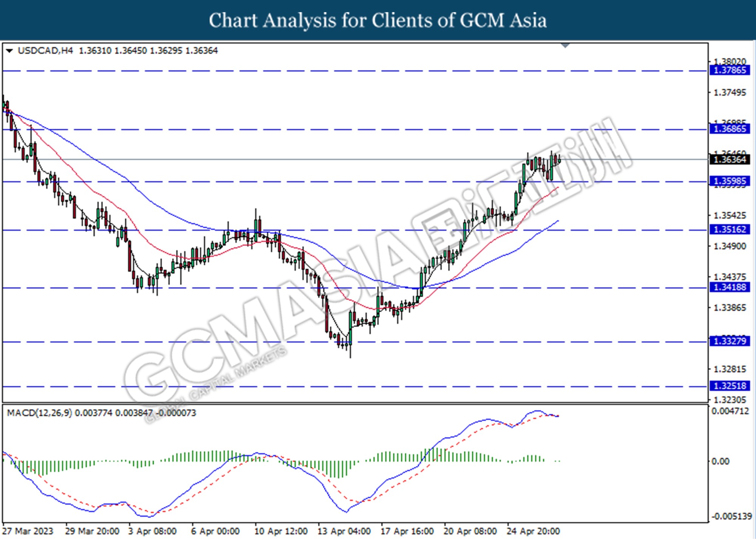Select the 1.32518 price level label

click(x=730, y=386)
